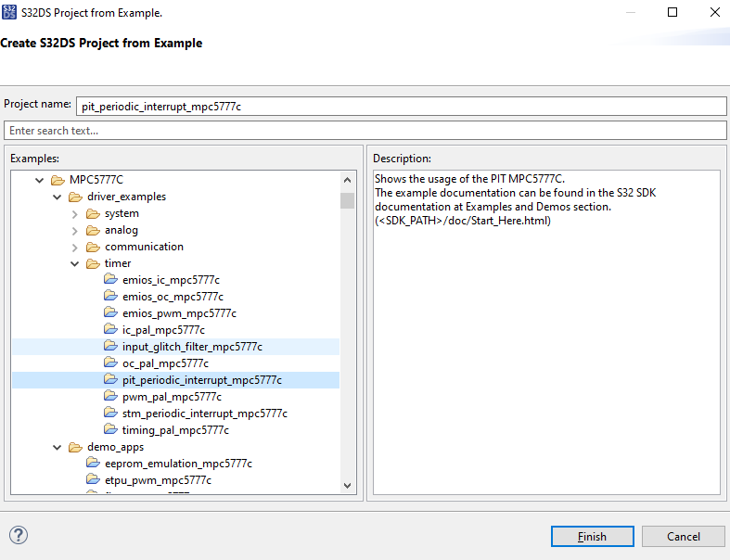Image resolution: width=730 pixels, height=560 pixels.
Task: Expand the system folder node
Action: 75,213
